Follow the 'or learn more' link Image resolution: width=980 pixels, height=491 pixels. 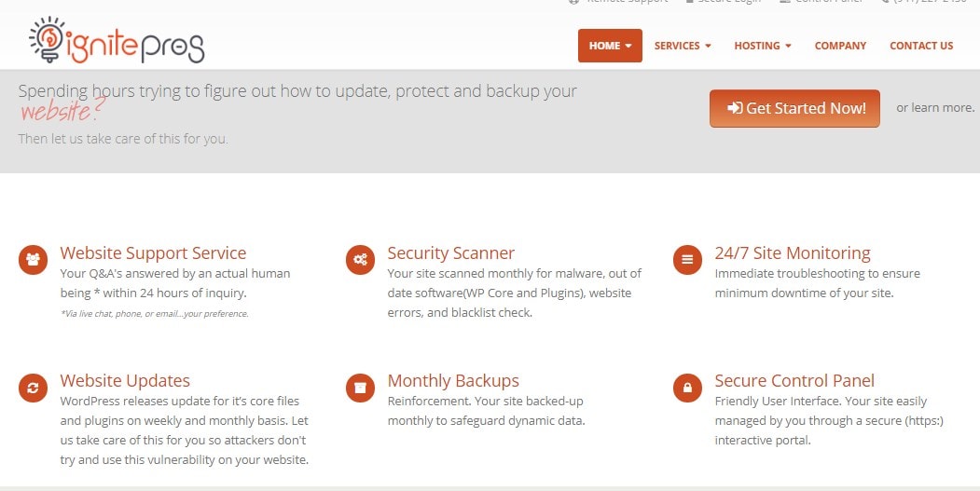(935, 107)
